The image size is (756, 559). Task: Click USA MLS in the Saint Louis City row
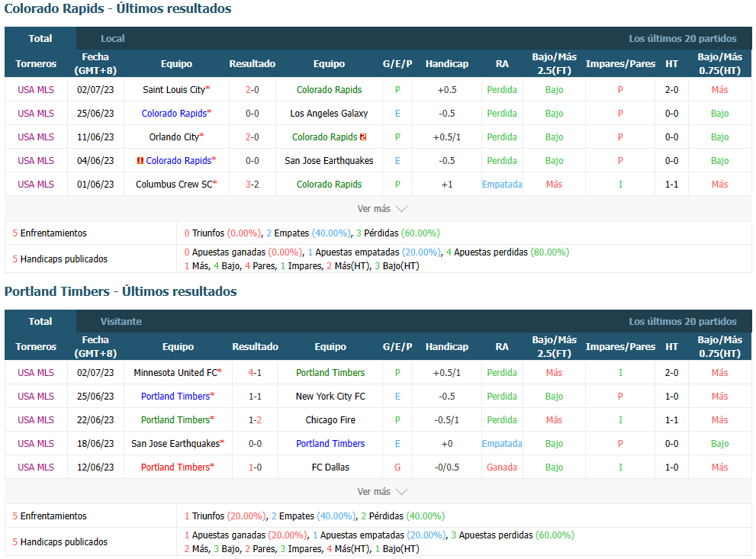click(36, 90)
